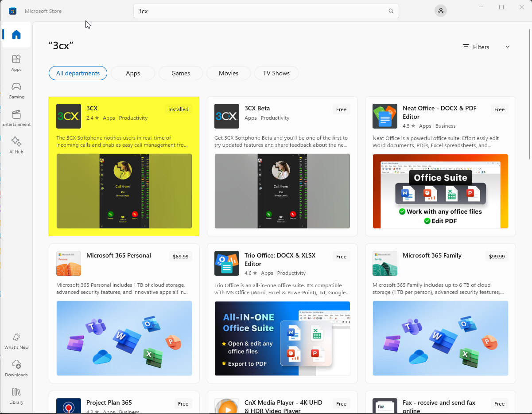Screen dimensions: 532x414
Task: Open the Neat Office Suite banner image
Action: tap(440, 191)
